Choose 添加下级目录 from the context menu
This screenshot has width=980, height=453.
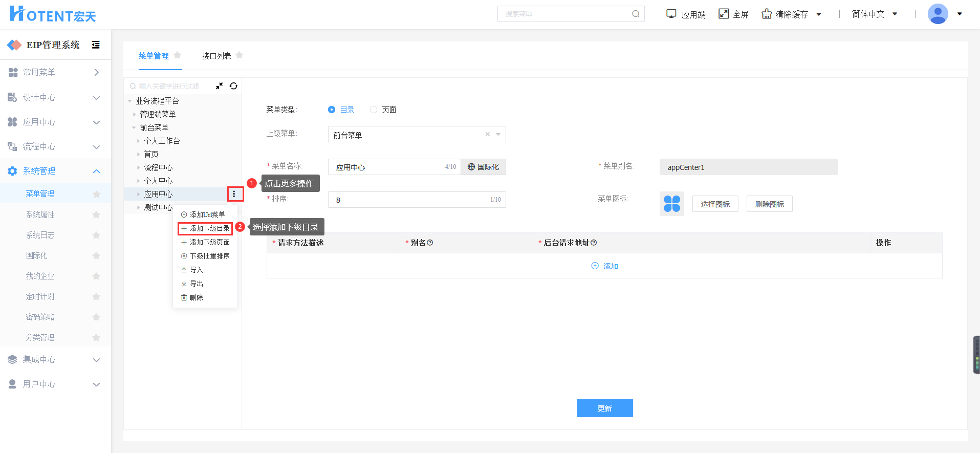coord(205,228)
